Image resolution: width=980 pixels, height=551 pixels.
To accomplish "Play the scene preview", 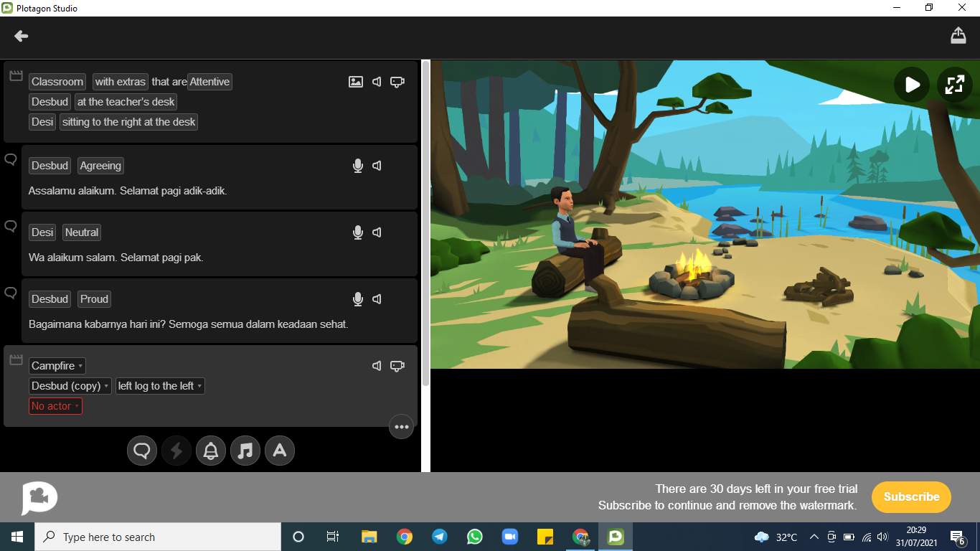I will pyautogui.click(x=912, y=85).
